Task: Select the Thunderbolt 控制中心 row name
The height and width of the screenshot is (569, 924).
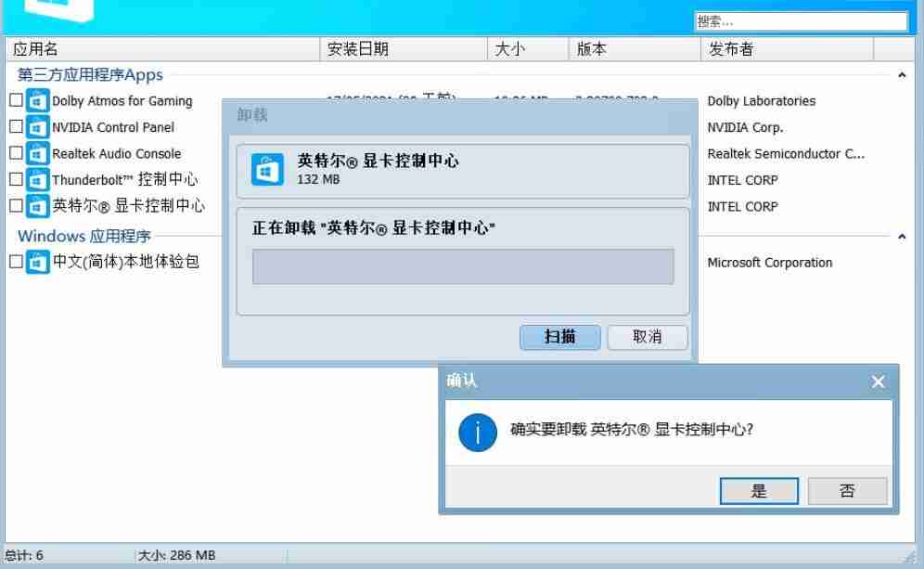Action: [x=125, y=180]
